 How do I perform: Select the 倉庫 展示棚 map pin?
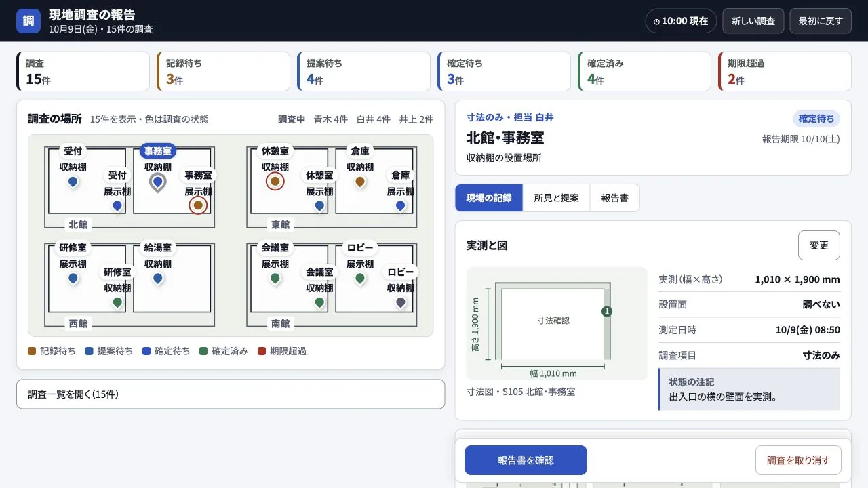click(x=400, y=206)
